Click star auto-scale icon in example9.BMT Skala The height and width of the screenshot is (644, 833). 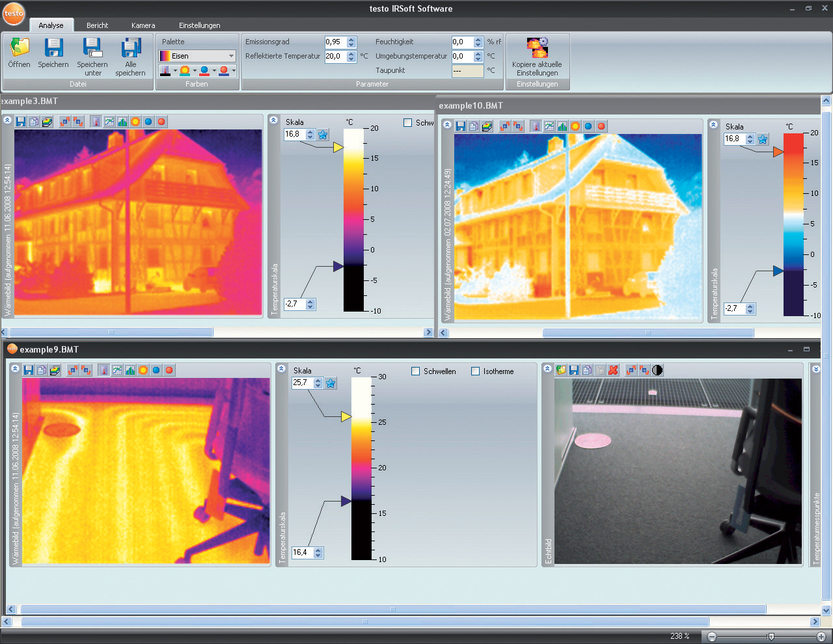click(331, 383)
